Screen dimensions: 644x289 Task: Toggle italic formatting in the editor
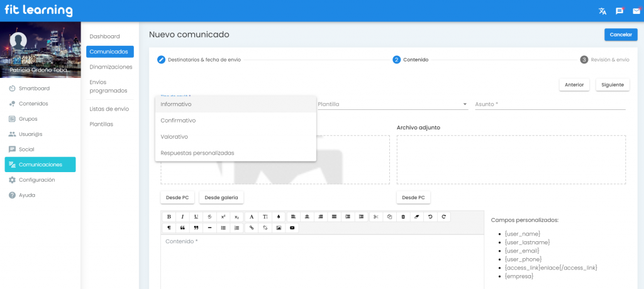coord(182,217)
